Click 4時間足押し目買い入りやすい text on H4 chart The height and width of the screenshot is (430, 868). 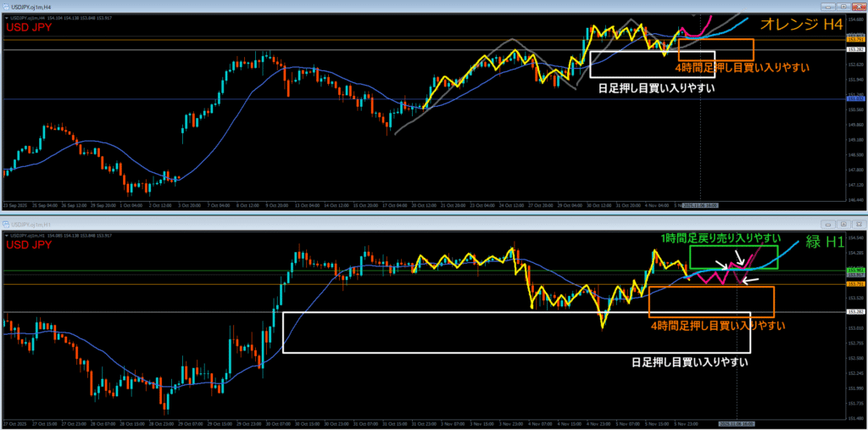(x=742, y=68)
